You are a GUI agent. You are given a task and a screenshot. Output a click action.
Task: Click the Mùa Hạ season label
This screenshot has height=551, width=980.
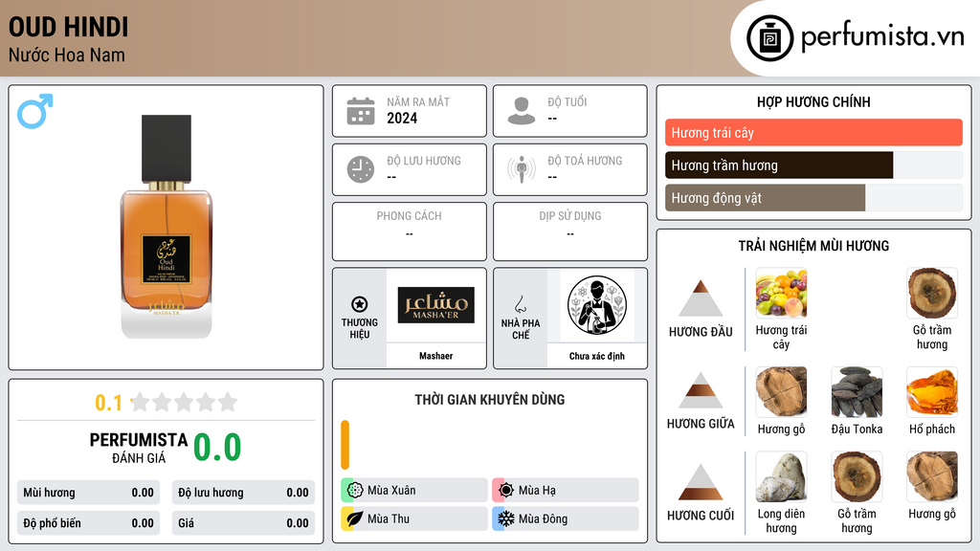[x=537, y=491]
